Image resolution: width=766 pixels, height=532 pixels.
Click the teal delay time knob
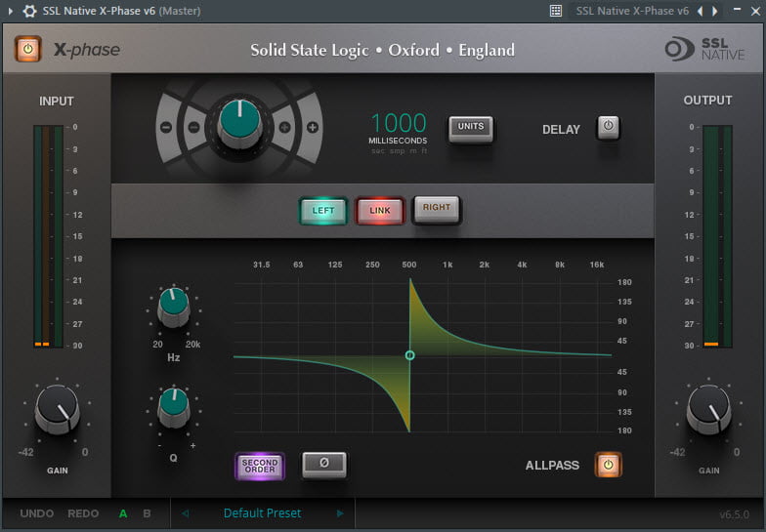(240, 123)
